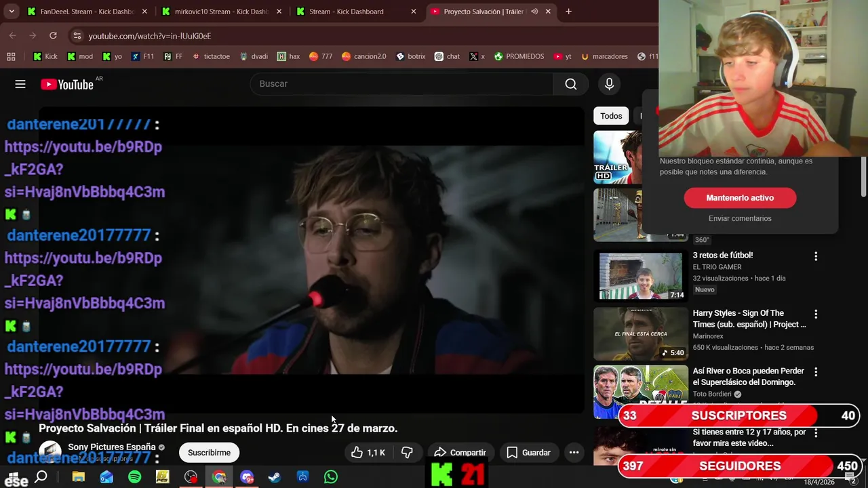Open OBS Studio from the taskbar
868x488 pixels.
191,477
